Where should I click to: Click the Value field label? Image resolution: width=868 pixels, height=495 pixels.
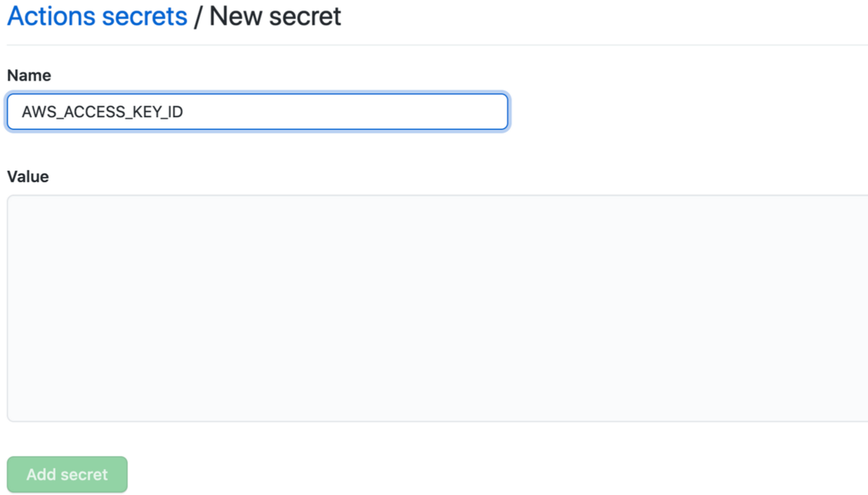tap(27, 176)
